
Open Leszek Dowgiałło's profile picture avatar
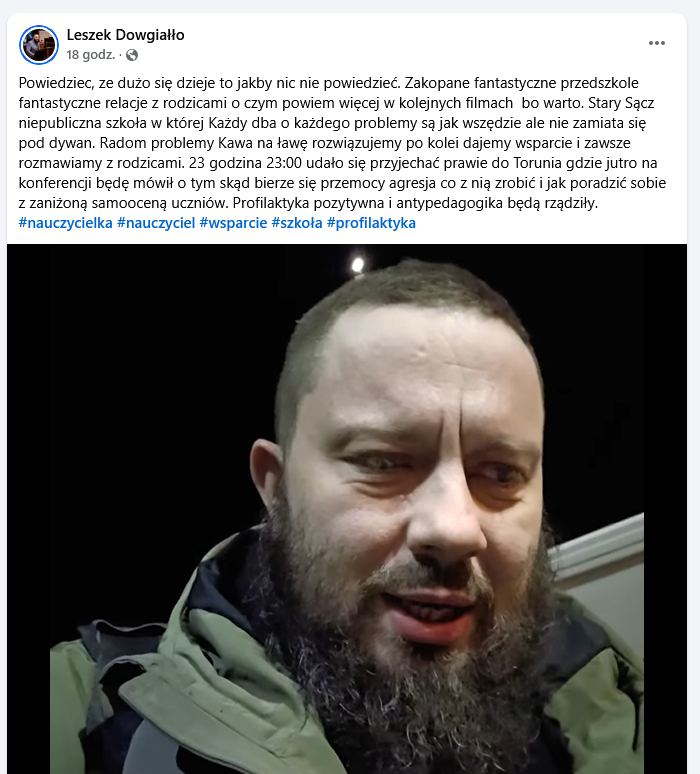(39, 44)
